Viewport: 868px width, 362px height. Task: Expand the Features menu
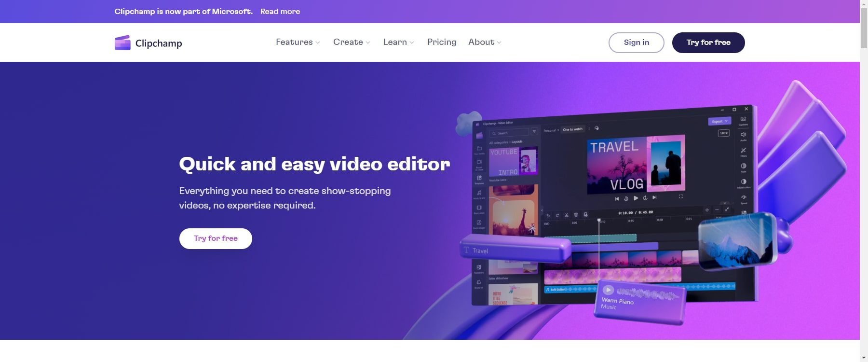(x=298, y=42)
